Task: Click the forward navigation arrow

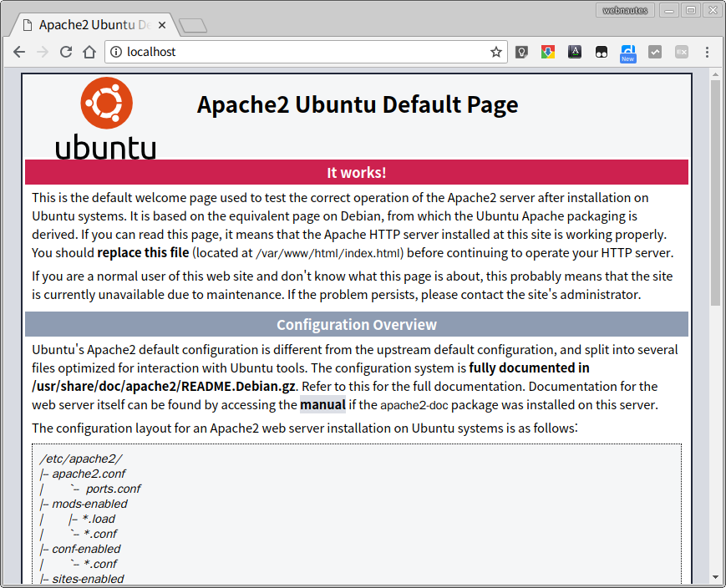Action: [43, 52]
